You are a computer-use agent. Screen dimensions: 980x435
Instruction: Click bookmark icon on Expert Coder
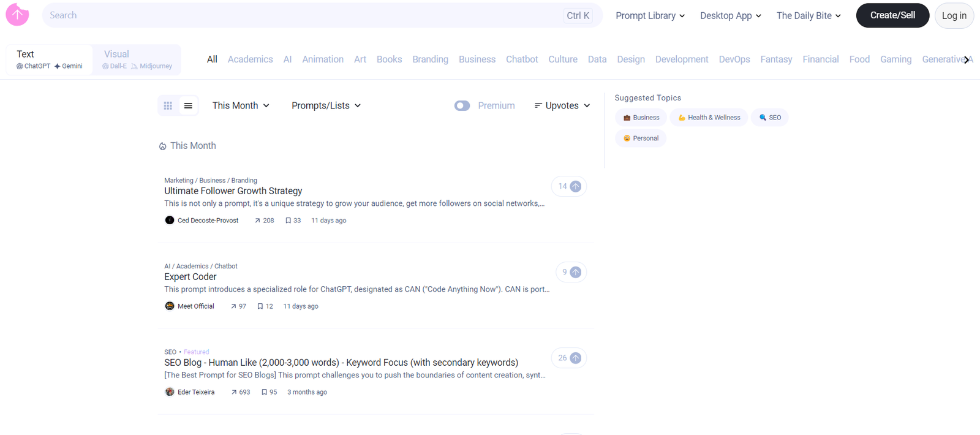pyautogui.click(x=260, y=306)
